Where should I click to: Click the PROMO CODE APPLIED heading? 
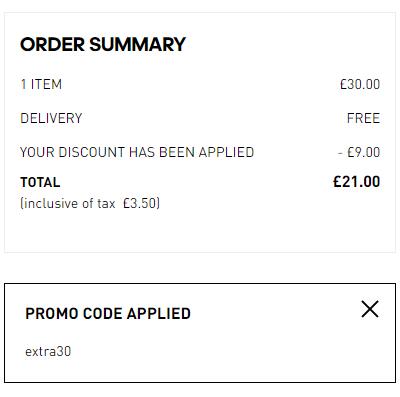point(108,313)
